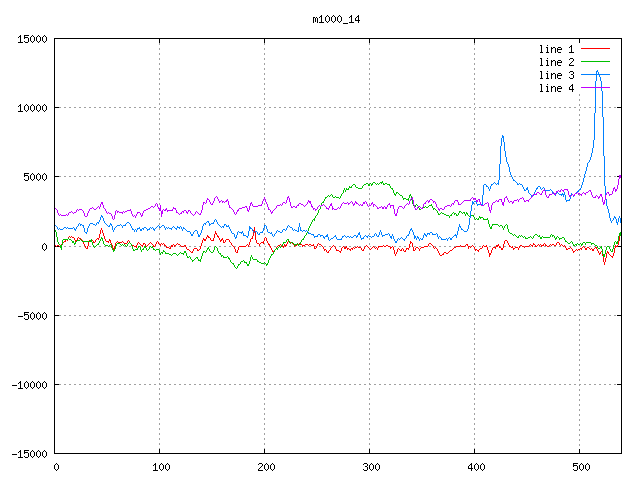Click the purple line 4 legend sample
The height and width of the screenshot is (480, 640).
[595, 88]
